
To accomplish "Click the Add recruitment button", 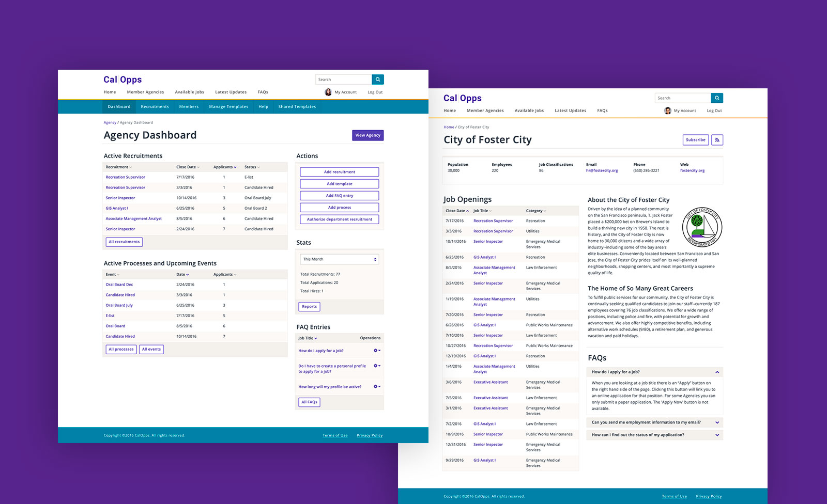I will pyautogui.click(x=340, y=172).
